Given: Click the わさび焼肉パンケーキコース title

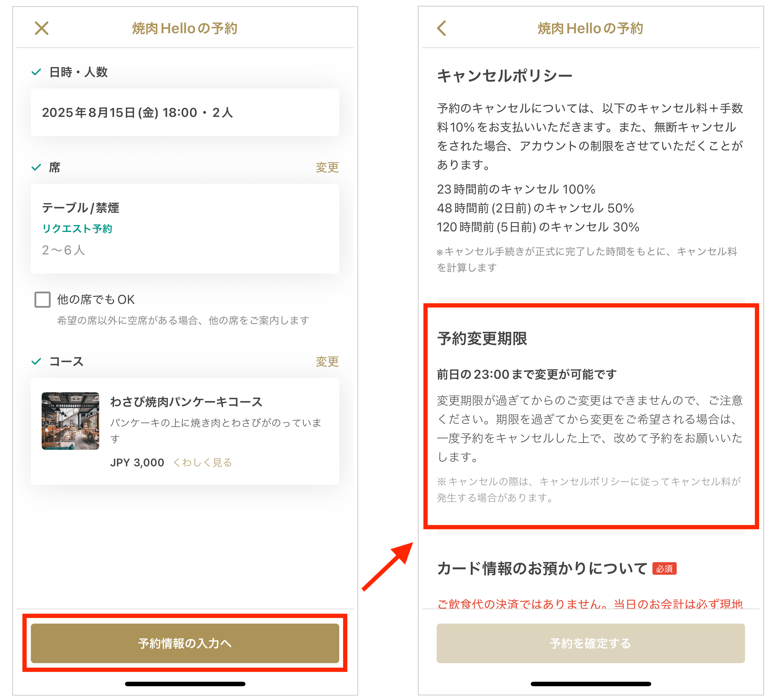Looking at the screenshot, I should (186, 402).
